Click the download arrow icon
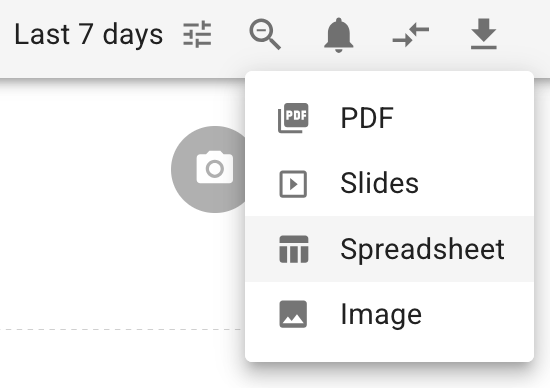The height and width of the screenshot is (388, 550). tap(484, 34)
